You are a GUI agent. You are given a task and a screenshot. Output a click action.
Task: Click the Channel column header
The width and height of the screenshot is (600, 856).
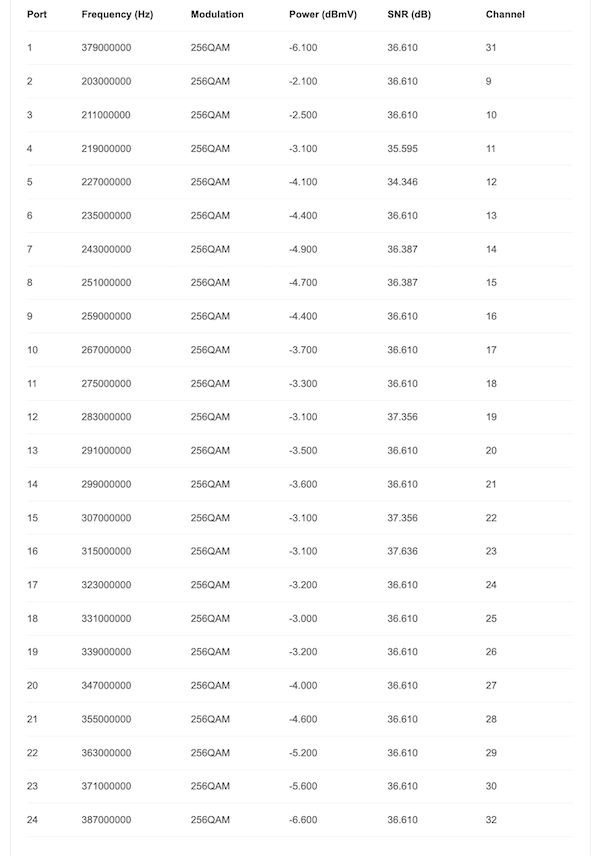pyautogui.click(x=505, y=14)
